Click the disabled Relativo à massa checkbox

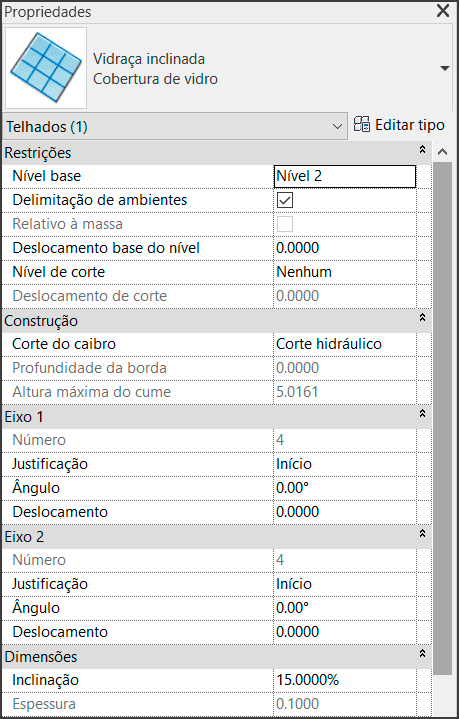coord(285,224)
